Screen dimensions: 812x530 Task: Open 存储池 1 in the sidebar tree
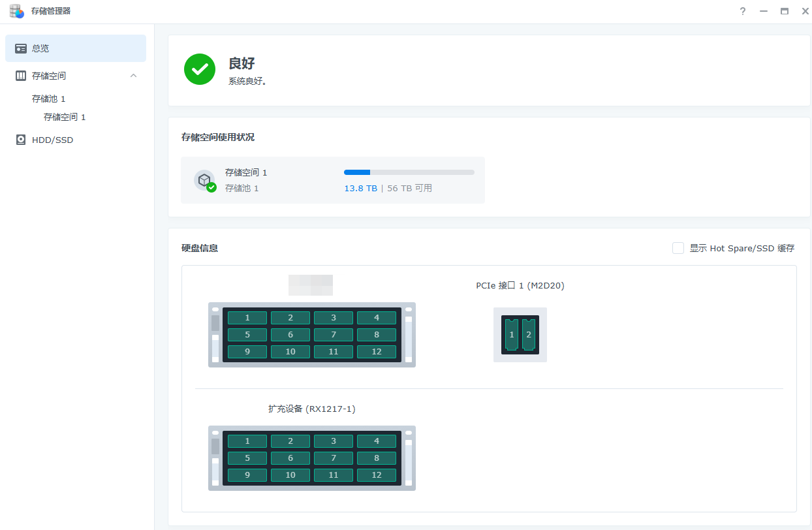(49, 99)
